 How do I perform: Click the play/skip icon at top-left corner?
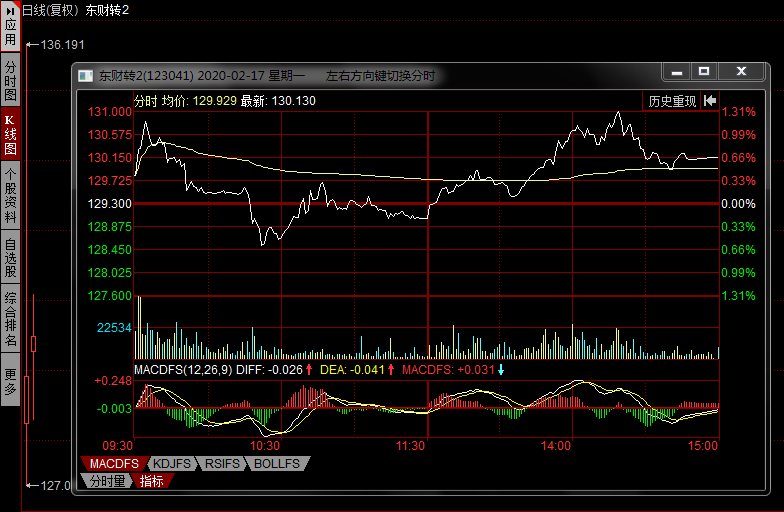pyautogui.click(x=10, y=10)
